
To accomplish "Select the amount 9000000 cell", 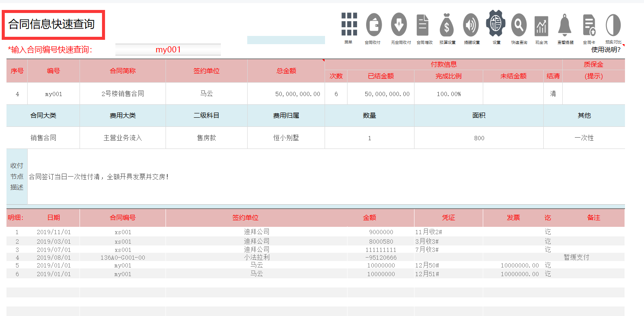I will coord(381,232).
